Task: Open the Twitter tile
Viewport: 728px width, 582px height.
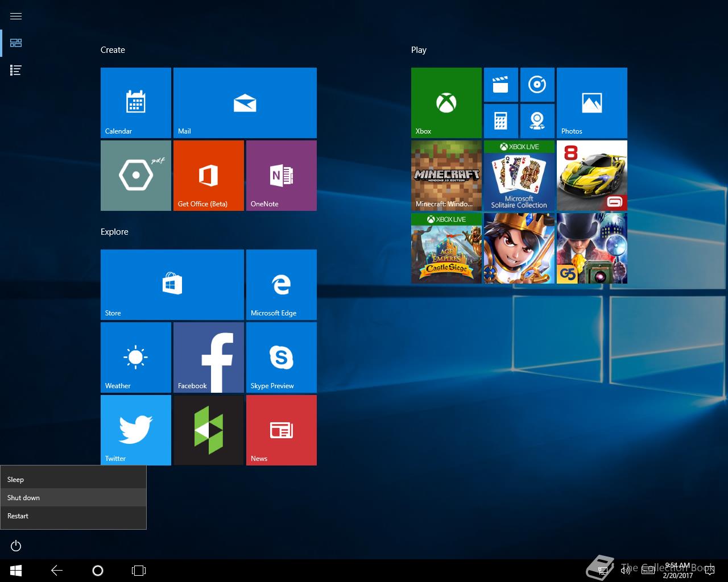Action: tap(136, 430)
